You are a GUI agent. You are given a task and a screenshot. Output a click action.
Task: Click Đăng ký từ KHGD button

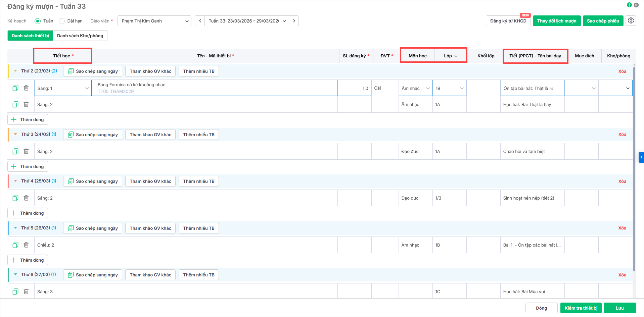pyautogui.click(x=508, y=21)
